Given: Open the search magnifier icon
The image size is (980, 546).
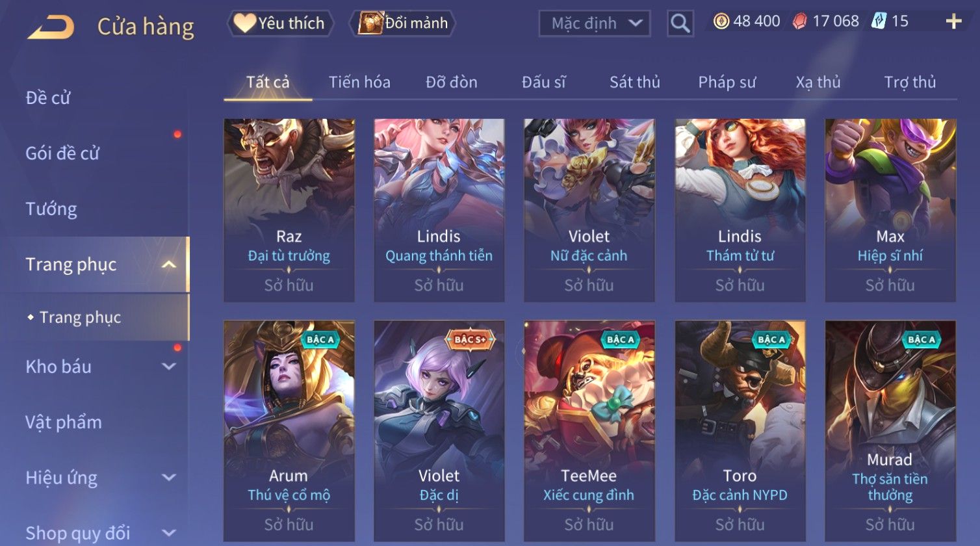Looking at the screenshot, I should tap(680, 23).
